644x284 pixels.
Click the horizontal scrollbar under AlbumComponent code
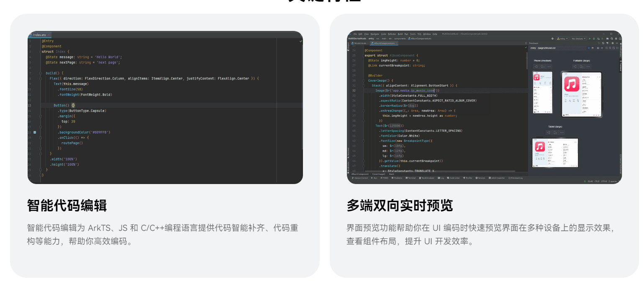click(439, 171)
